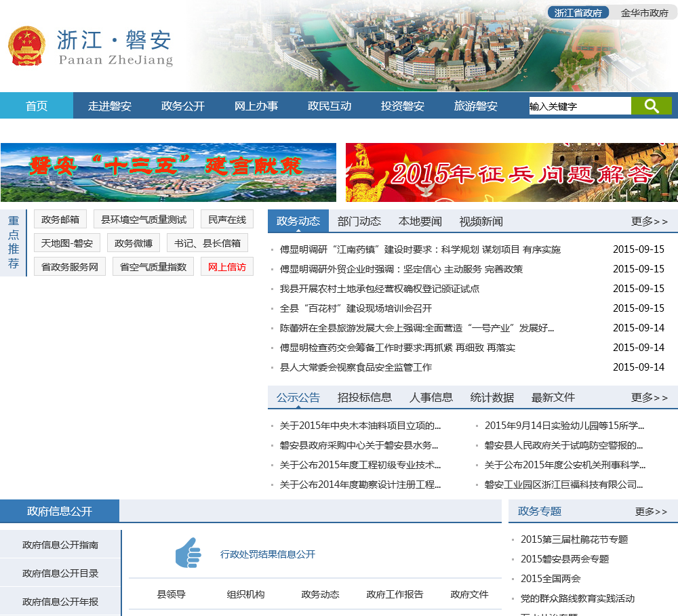The width and height of the screenshot is (678, 616).
Task: Open the 全县"百花村"建设现场培训会 news
Action: (356, 308)
